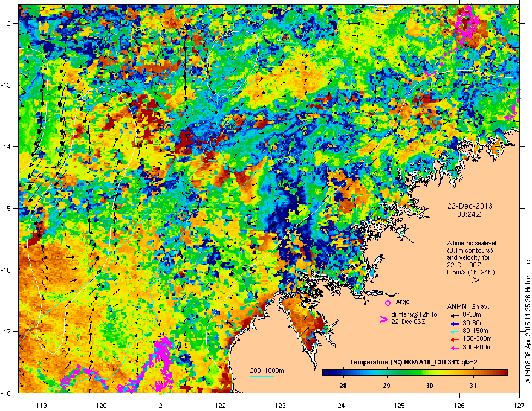Click the 0.5m/s velocity scale reference arrow
This screenshot has width=532, height=411.
(x=467, y=280)
